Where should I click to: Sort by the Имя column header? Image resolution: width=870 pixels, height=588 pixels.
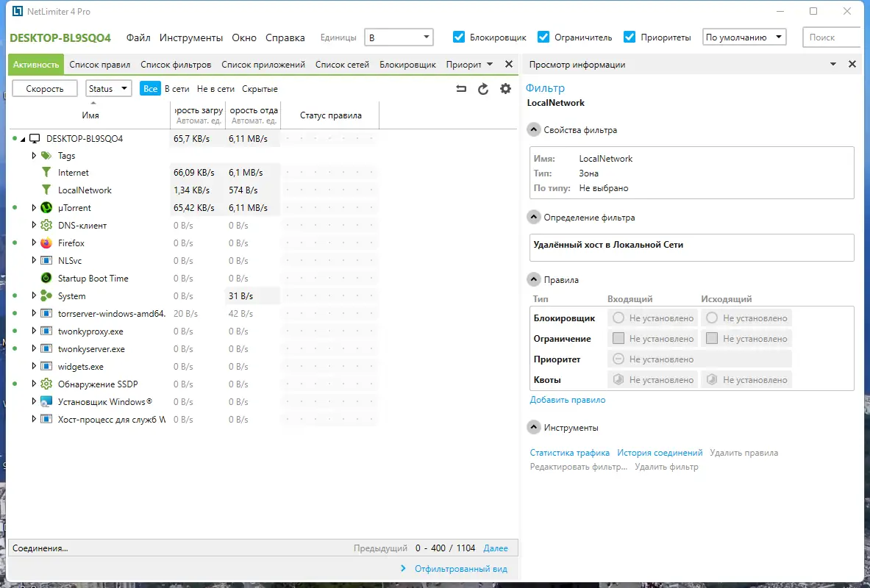(90, 115)
